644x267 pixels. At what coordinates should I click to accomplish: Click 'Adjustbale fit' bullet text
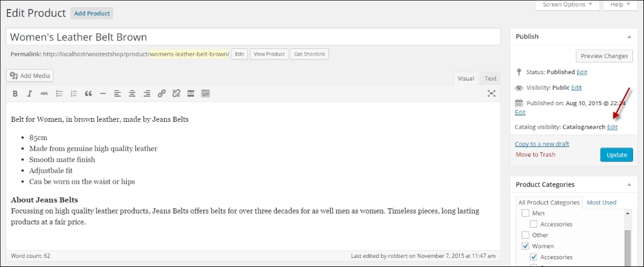(51, 170)
